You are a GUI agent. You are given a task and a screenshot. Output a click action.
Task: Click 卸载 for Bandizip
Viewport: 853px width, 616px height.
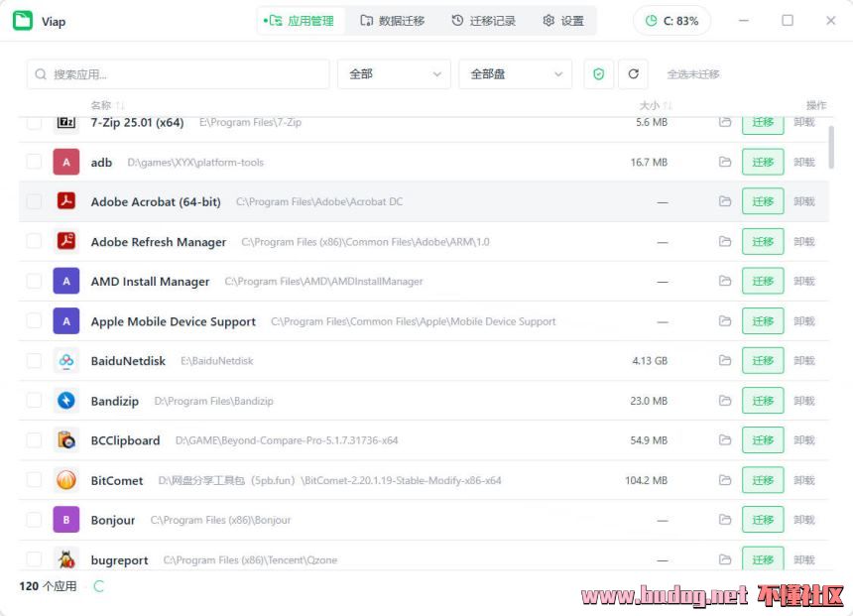pos(804,401)
